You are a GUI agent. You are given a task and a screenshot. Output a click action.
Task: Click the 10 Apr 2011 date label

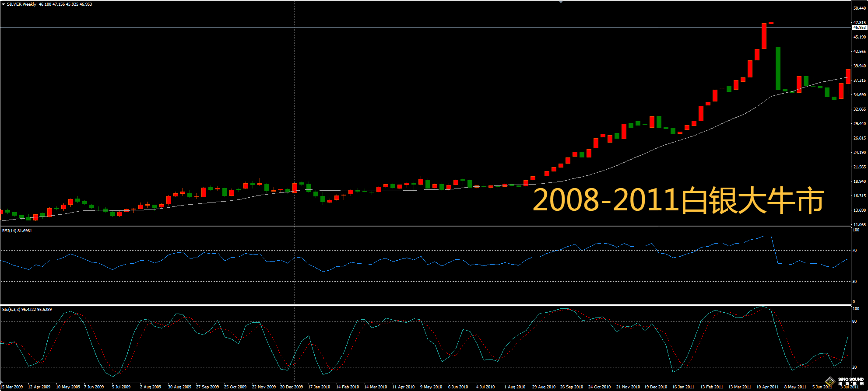(767, 387)
